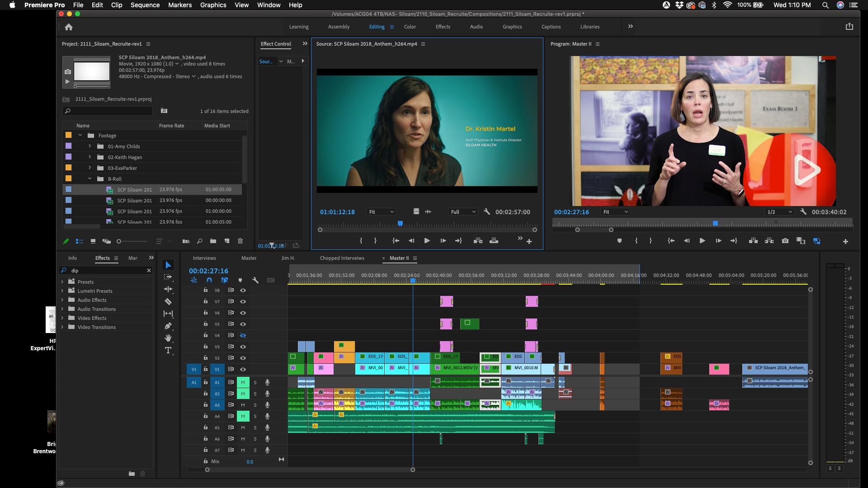Viewport: 868px width, 488px height.
Task: Select the Hand tool
Action: 168,338
